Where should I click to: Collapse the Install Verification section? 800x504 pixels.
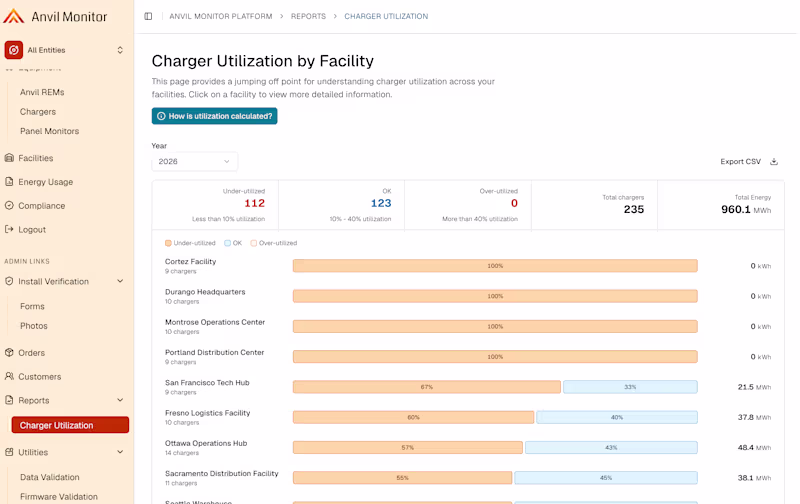click(120, 281)
